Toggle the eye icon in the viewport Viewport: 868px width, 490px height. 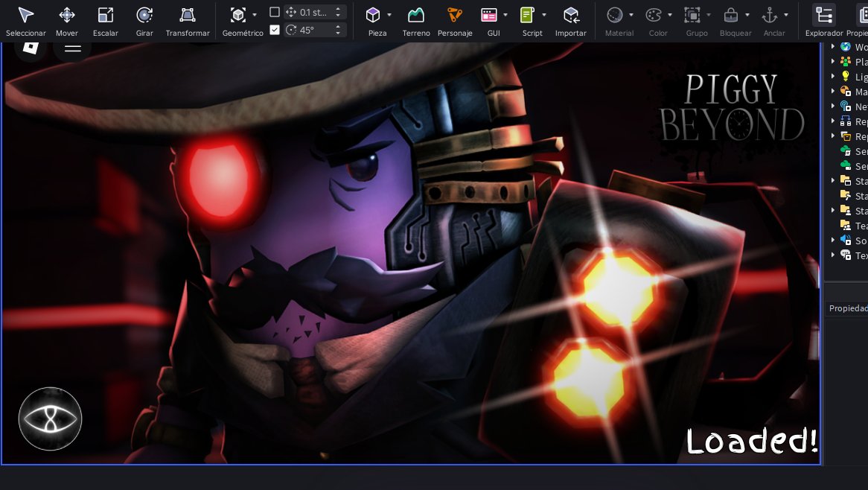[51, 419]
